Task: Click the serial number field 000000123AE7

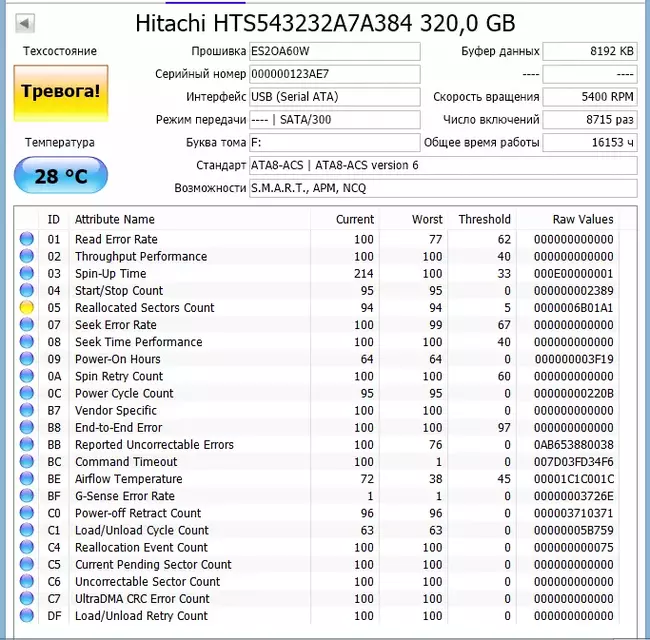Action: (335, 74)
